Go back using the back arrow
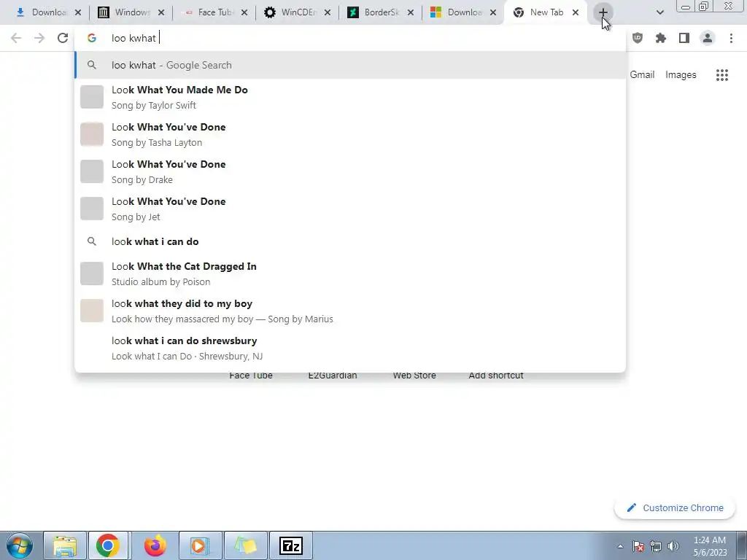 [x=16, y=38]
